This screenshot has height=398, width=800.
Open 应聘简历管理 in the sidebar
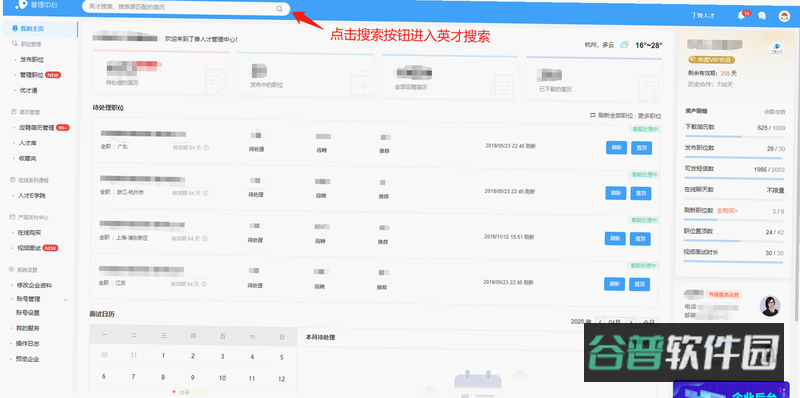[x=36, y=128]
